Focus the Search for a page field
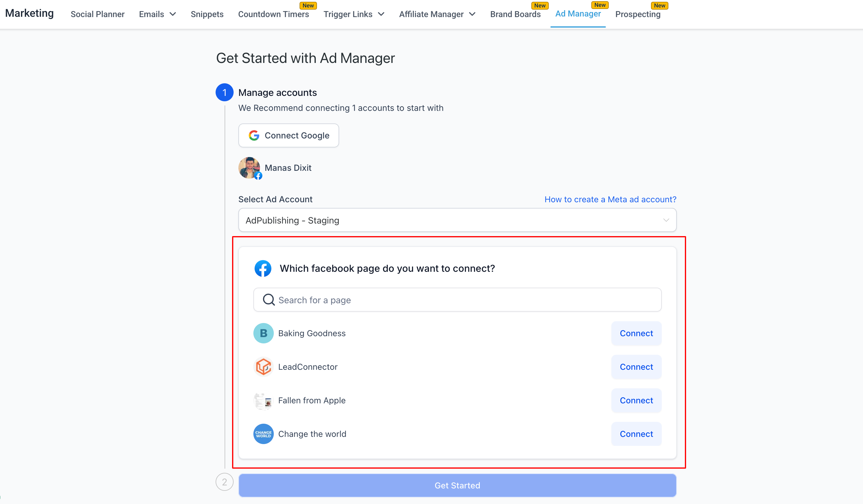Image resolution: width=863 pixels, height=504 pixels. (457, 300)
